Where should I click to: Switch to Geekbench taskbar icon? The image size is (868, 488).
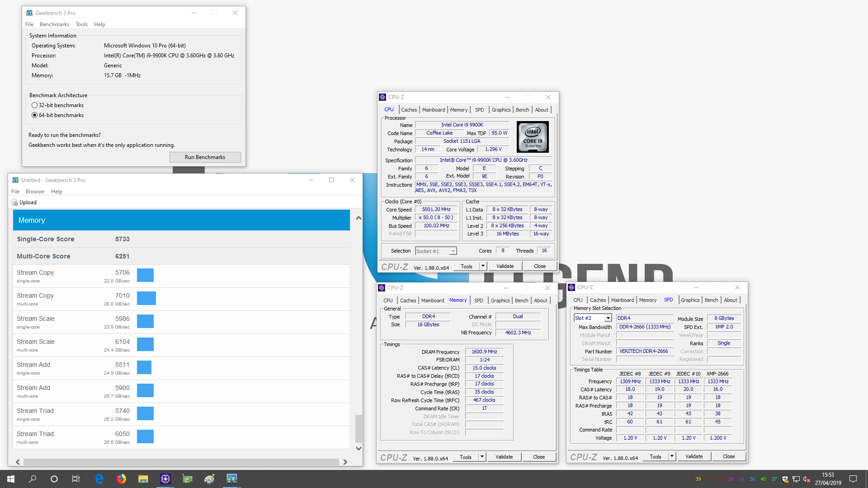[x=231, y=479]
